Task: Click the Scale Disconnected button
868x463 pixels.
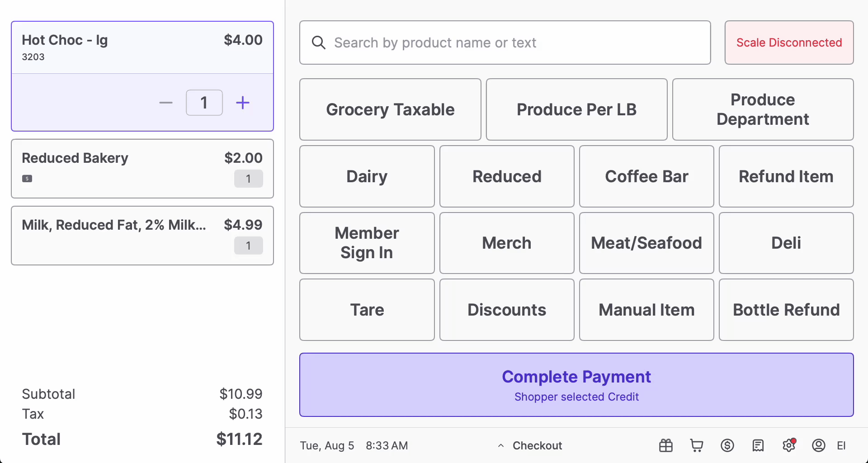Action: coord(789,43)
